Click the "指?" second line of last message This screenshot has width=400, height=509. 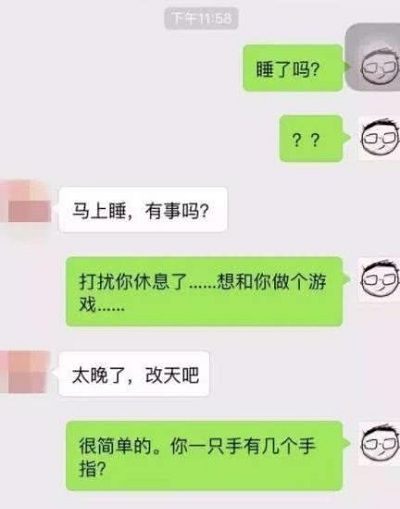(92, 468)
